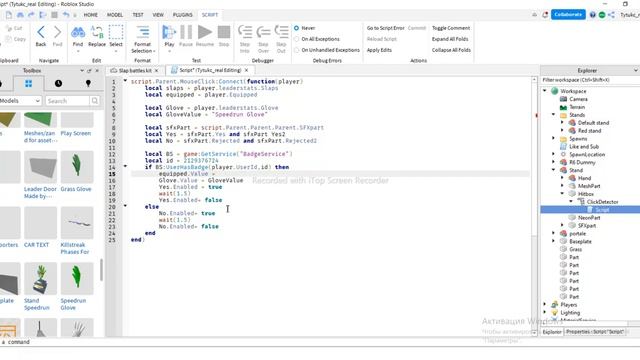640x360 pixels.
Task: Select SFXpart in Explorer
Action: coord(587,225)
